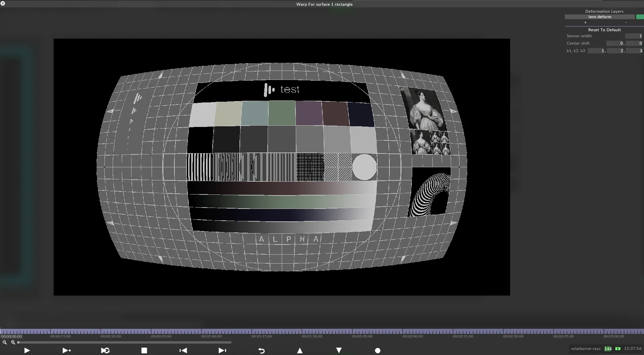Image resolution: width=644 pixels, height=355 pixels.
Task: Jump to start with skip-to-beginning icon
Action: (x=183, y=351)
